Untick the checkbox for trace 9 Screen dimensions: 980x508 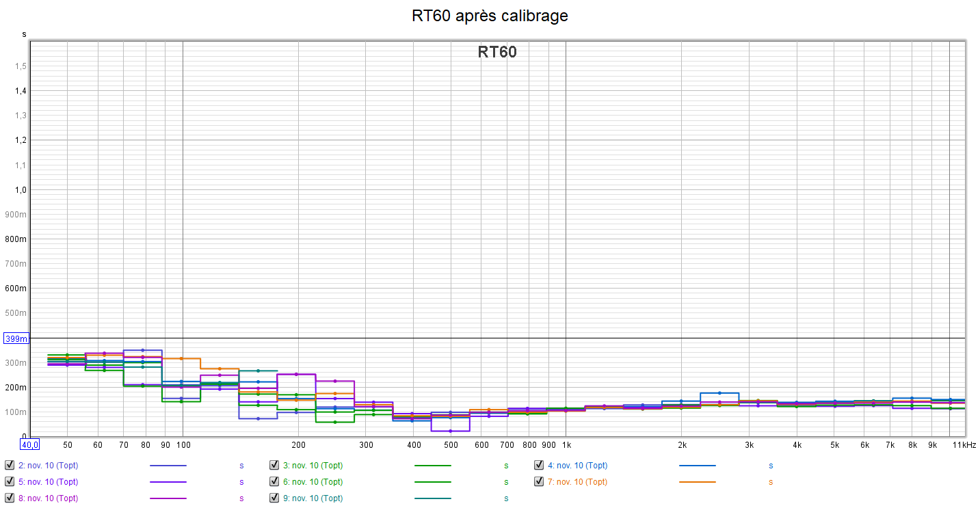274,498
